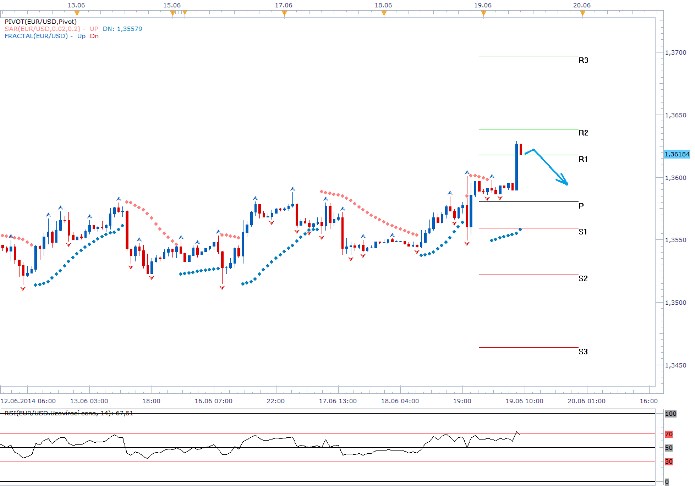Click the S1 pivot level label
Viewport: 695px width, 486px height.
point(582,231)
